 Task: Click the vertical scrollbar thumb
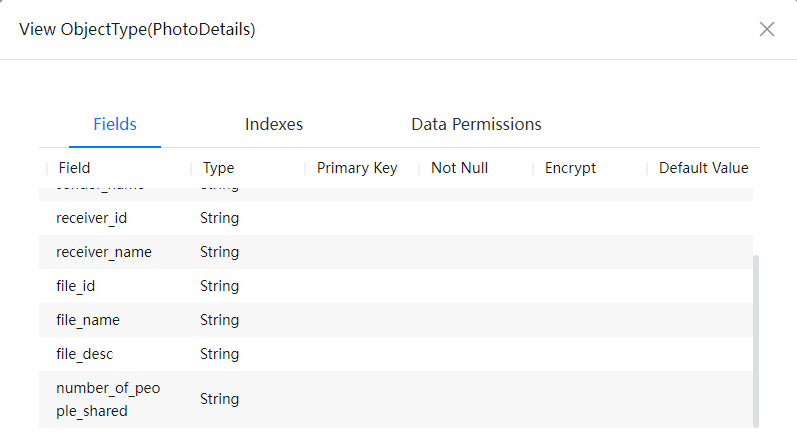pyautogui.click(x=756, y=341)
